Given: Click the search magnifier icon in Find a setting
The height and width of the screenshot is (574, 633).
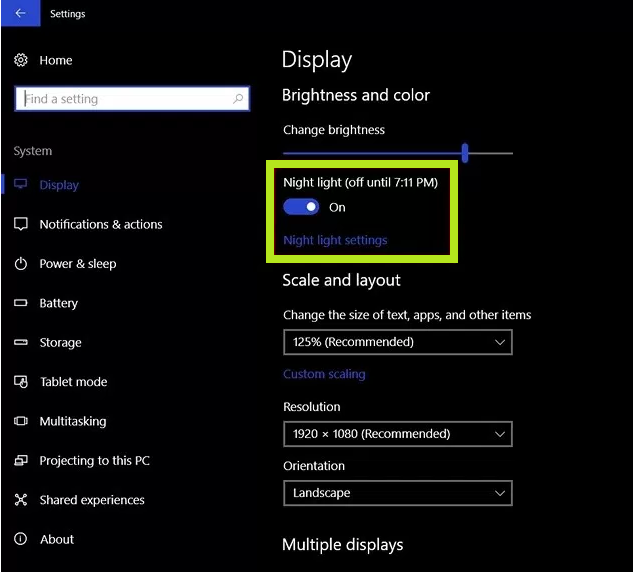Looking at the screenshot, I should pos(238,98).
